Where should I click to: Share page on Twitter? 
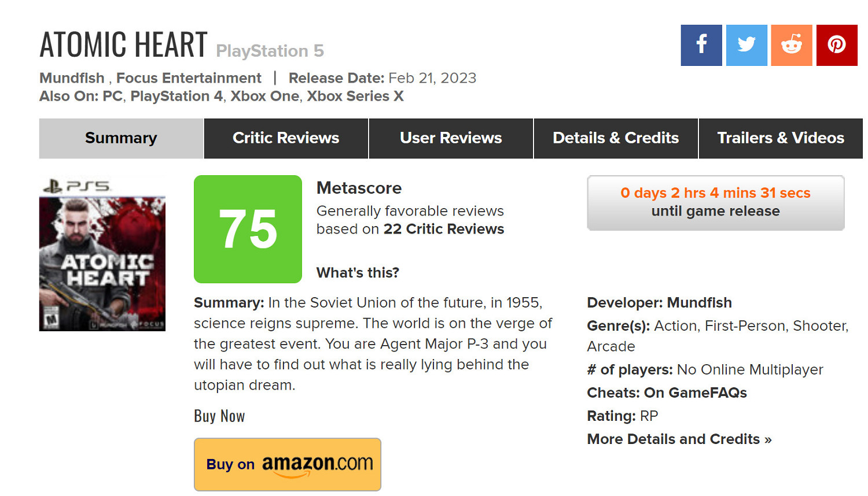click(746, 45)
